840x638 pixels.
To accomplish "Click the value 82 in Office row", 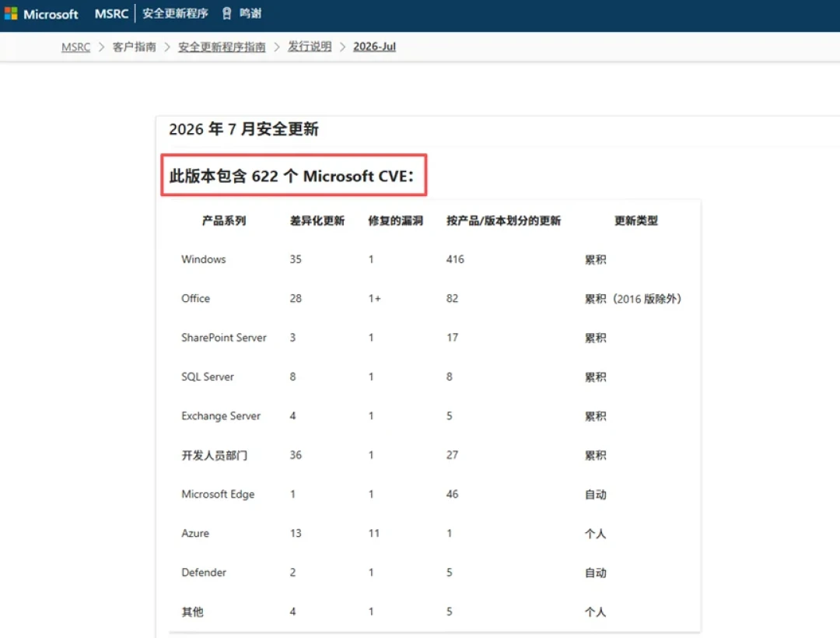I will [x=452, y=298].
